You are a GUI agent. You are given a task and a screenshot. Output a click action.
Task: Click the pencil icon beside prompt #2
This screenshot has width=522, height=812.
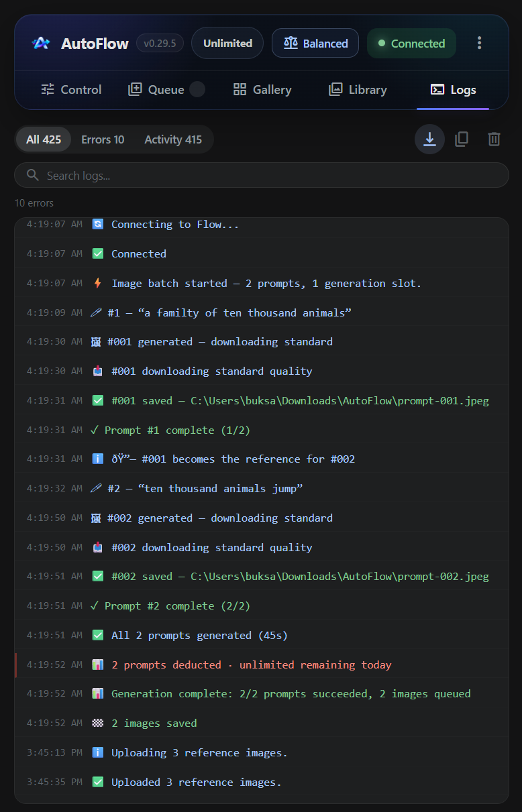pyautogui.click(x=96, y=488)
